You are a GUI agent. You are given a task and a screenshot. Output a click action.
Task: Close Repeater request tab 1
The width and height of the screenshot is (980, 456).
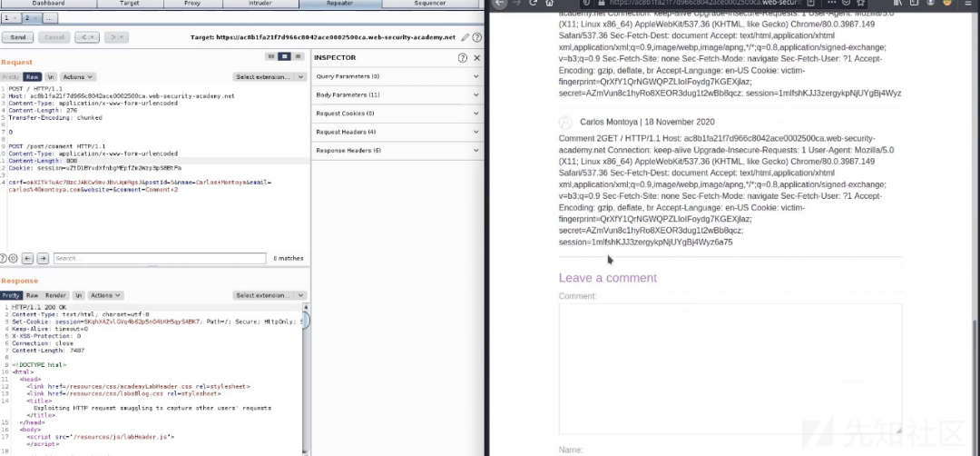pos(15,19)
